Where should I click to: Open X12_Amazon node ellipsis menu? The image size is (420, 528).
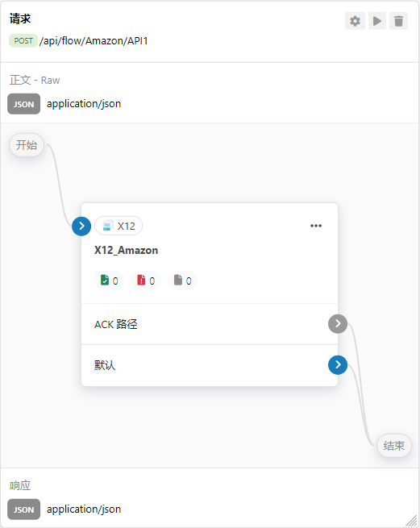point(316,226)
